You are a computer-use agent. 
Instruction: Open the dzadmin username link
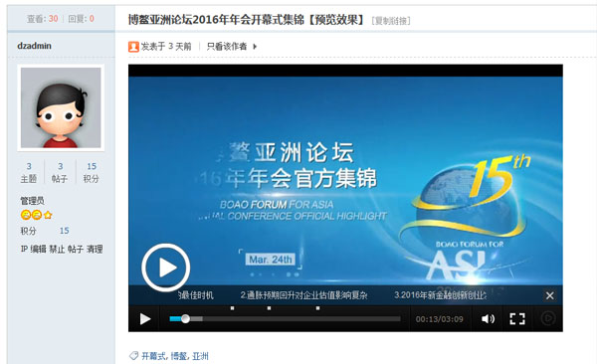(x=34, y=46)
